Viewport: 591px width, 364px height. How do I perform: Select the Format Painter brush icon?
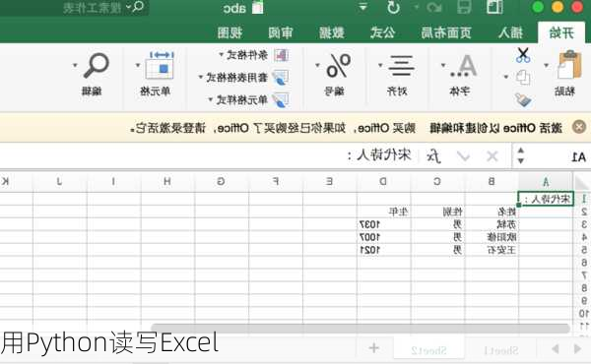point(523,99)
